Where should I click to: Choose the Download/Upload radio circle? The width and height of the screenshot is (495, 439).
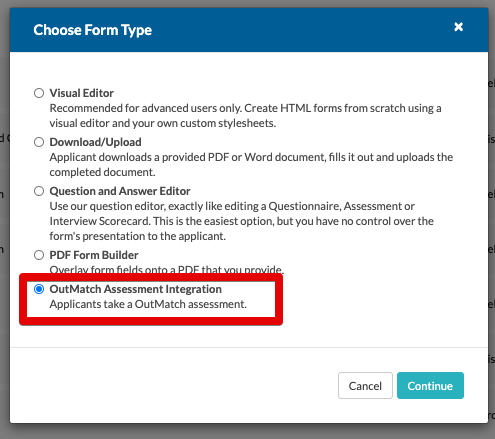(39, 142)
